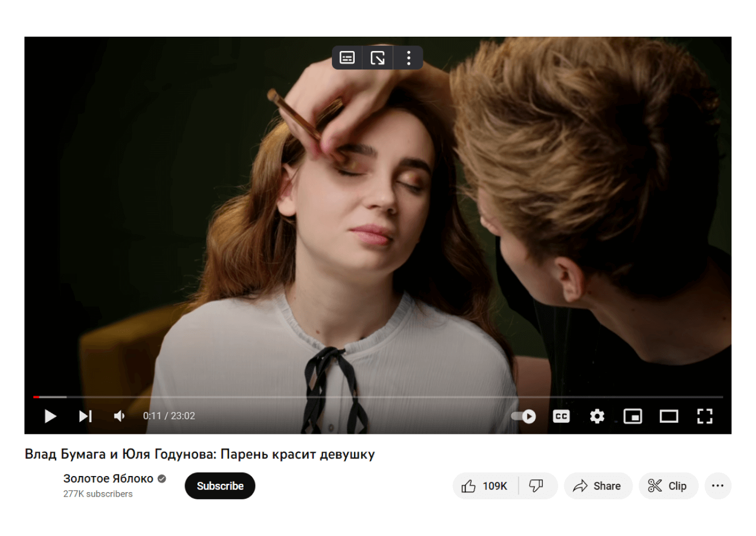Open the video settings gear
The height and width of the screenshot is (536, 756).
[597, 416]
